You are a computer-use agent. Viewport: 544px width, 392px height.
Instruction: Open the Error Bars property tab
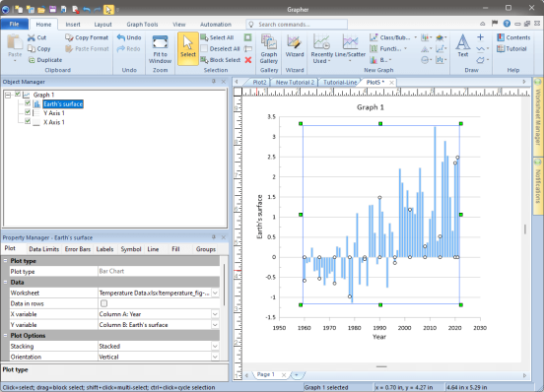coord(78,249)
